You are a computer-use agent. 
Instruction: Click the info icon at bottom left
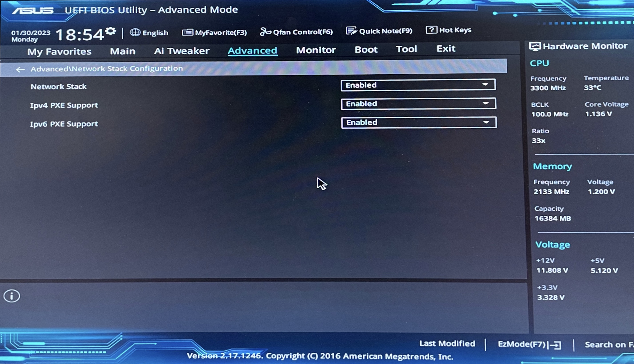click(12, 296)
